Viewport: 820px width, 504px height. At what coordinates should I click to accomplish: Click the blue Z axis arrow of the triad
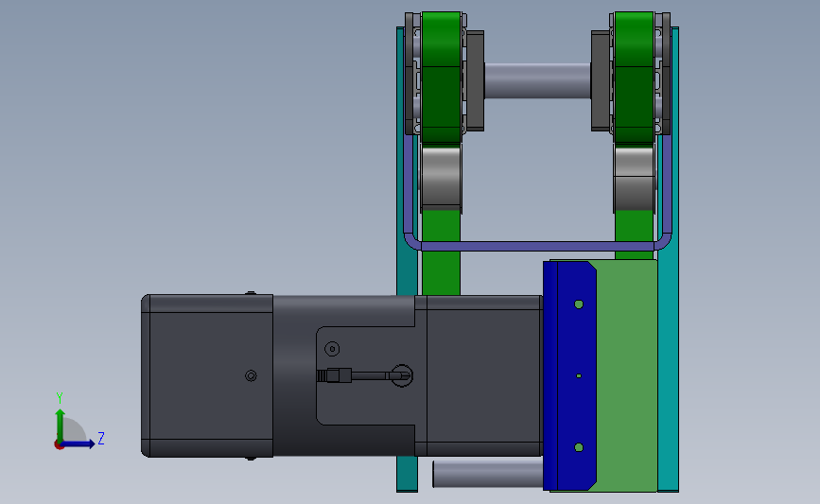pos(78,444)
